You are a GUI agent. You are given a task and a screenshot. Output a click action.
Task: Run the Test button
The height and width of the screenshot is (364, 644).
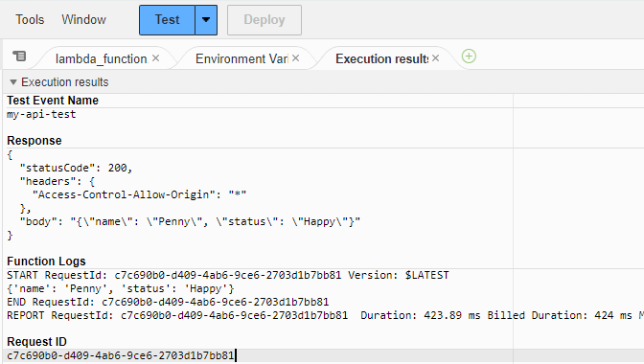tap(167, 20)
